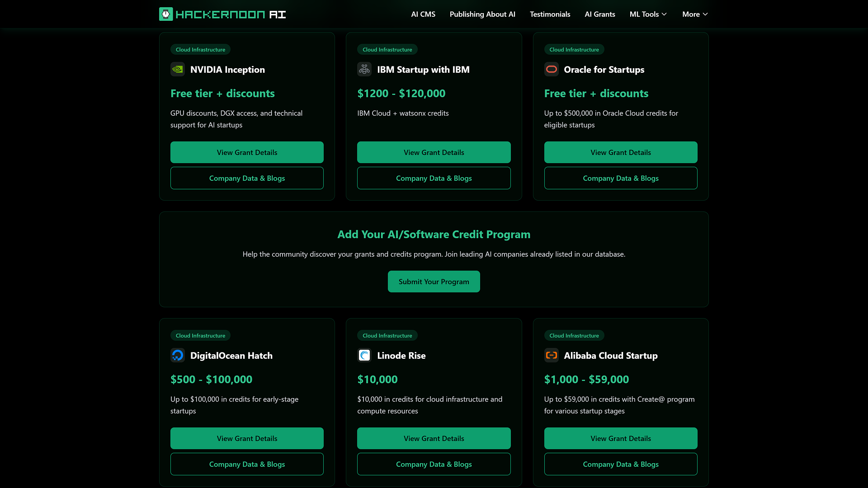The height and width of the screenshot is (488, 868).
Task: Open the Testimonials nav link
Action: click(x=550, y=14)
